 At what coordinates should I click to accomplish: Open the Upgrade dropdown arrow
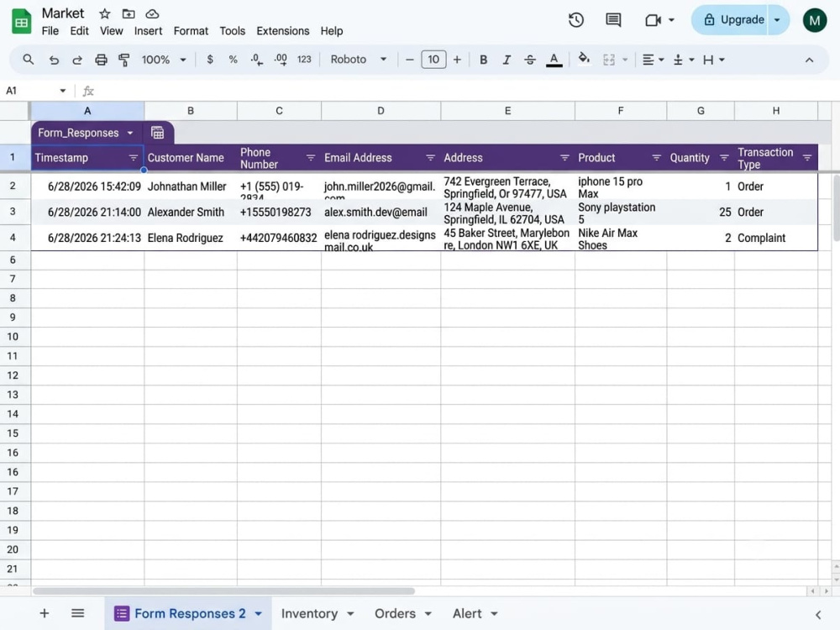coord(777,20)
